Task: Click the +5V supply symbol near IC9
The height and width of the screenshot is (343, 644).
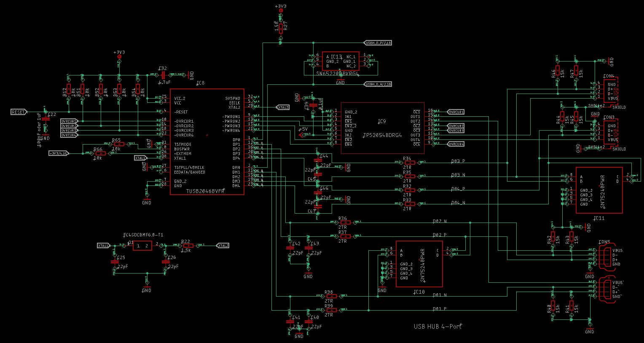Action: (300, 134)
